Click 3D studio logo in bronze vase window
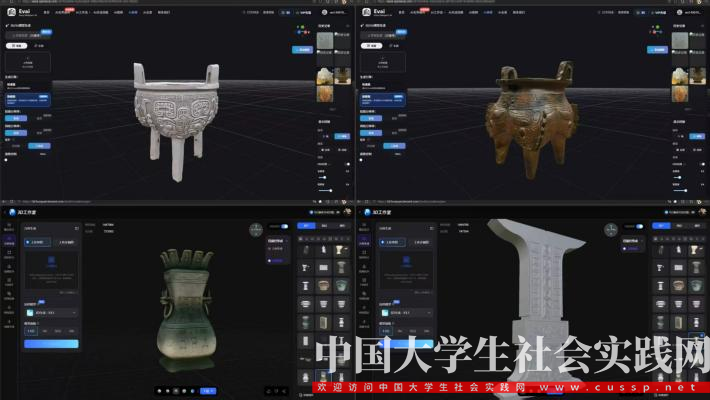 12,212
